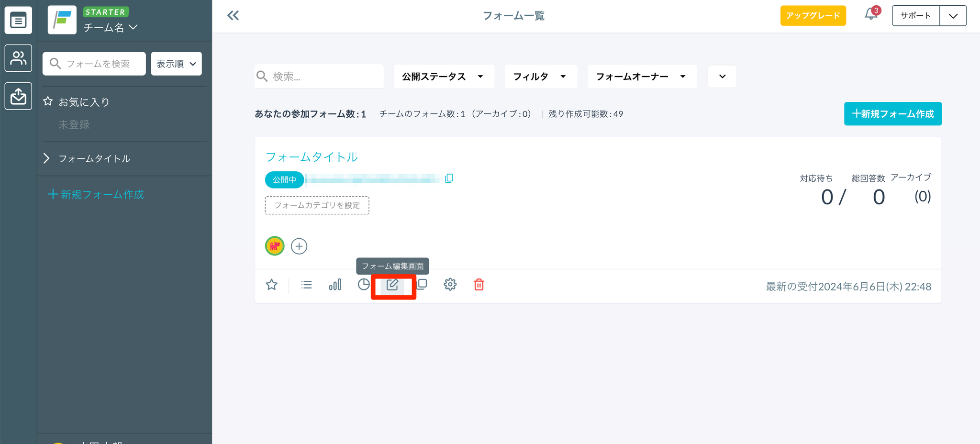Click the サポート button

916,16
